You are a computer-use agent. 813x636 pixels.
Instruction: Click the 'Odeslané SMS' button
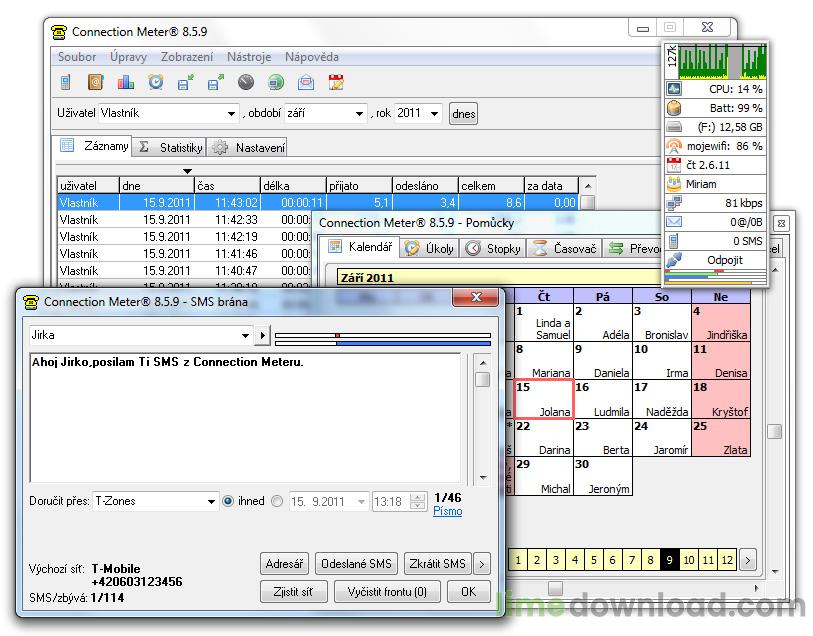(355, 564)
